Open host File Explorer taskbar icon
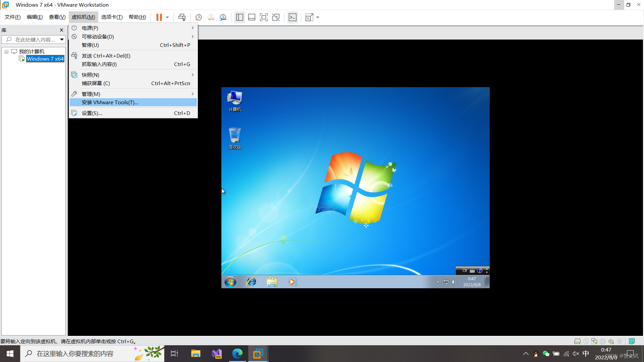This screenshot has height=362, width=644. pyautogui.click(x=196, y=354)
